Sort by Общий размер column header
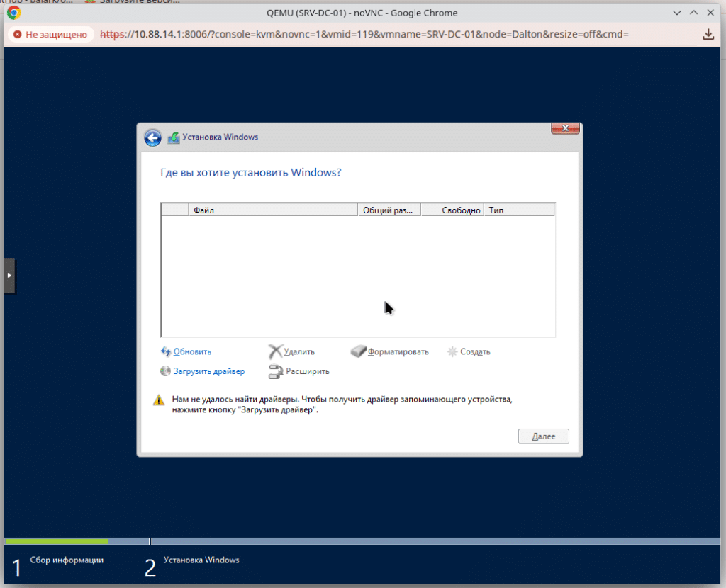The image size is (726, 588). coord(389,210)
